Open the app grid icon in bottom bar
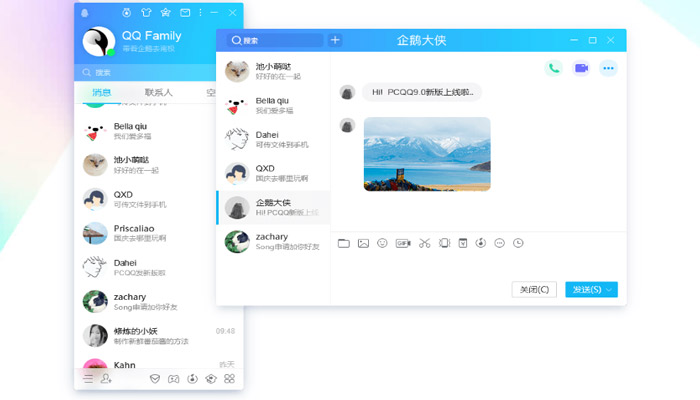The height and width of the screenshot is (400, 700). click(229, 379)
